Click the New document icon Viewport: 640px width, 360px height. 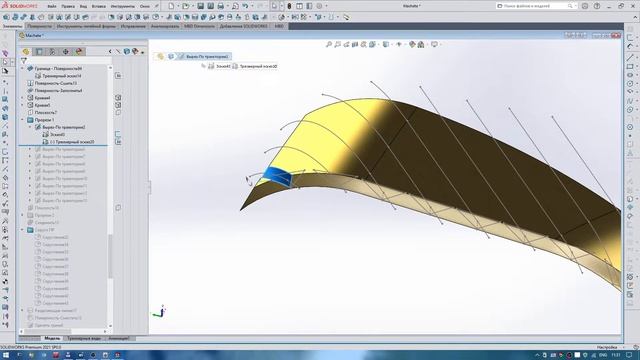171,6
